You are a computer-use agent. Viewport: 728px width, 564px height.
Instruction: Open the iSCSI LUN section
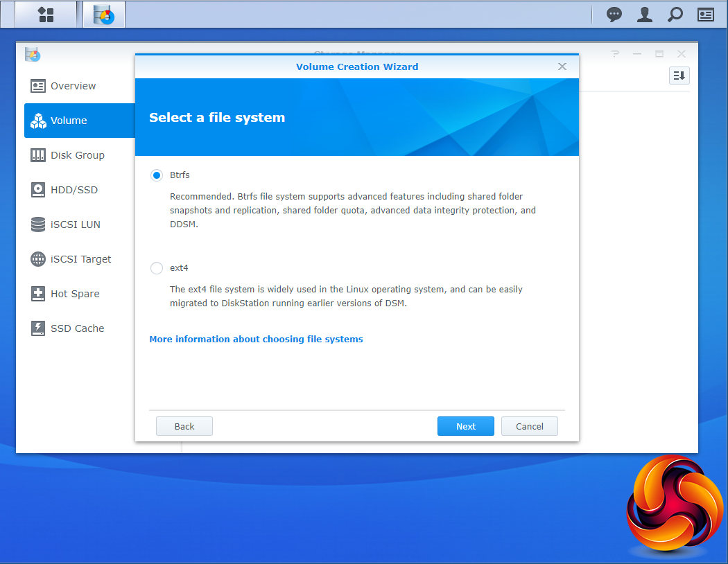click(x=80, y=224)
